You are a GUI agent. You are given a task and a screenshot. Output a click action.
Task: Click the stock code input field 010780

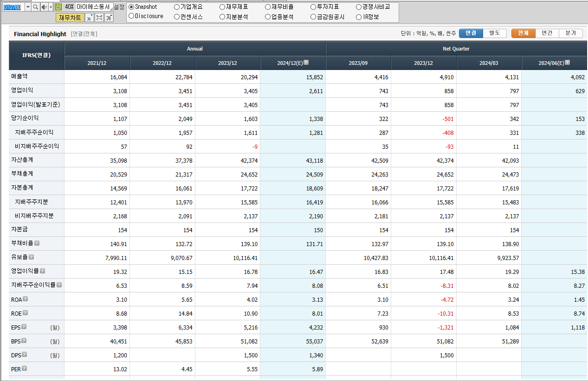pos(13,7)
